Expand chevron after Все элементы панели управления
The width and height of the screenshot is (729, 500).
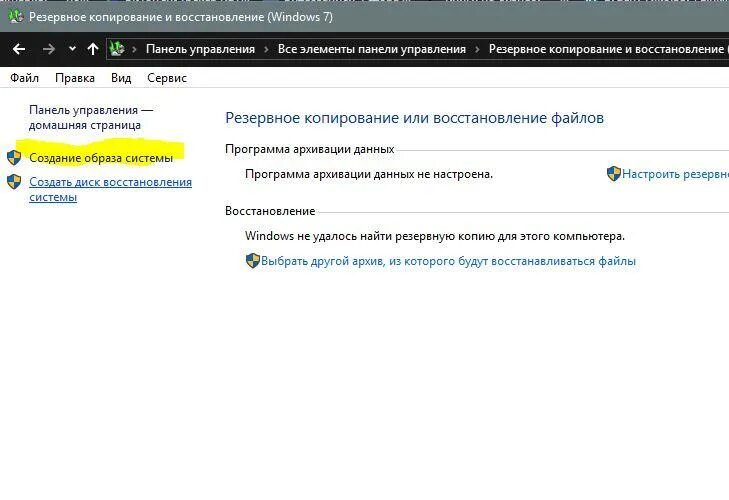pos(477,49)
